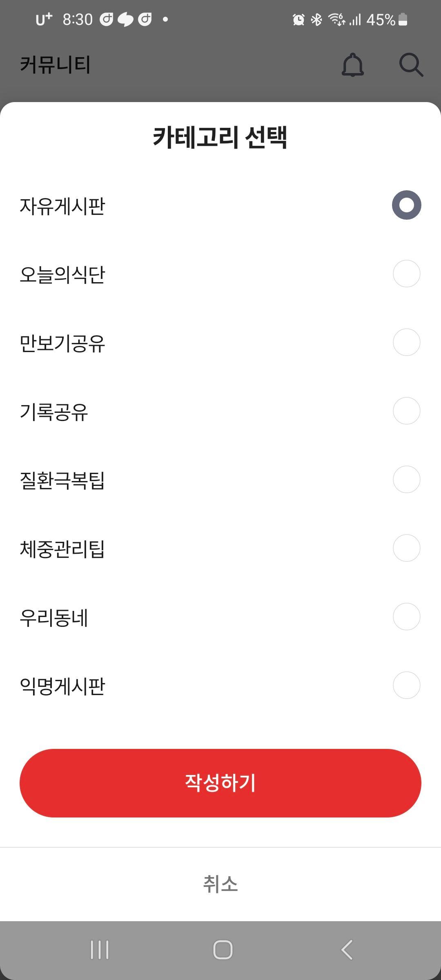Tap the Android home button

tap(223, 950)
